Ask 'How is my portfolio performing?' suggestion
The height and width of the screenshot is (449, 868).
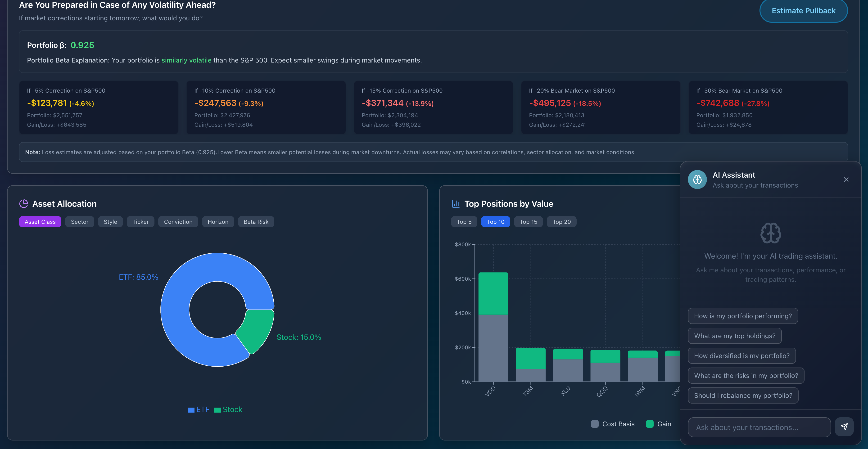pos(742,316)
